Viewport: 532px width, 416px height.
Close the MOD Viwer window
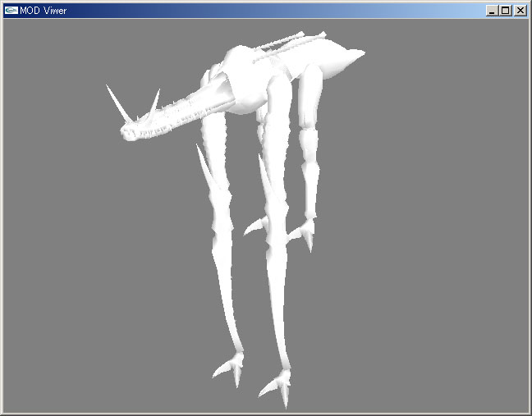click(521, 11)
